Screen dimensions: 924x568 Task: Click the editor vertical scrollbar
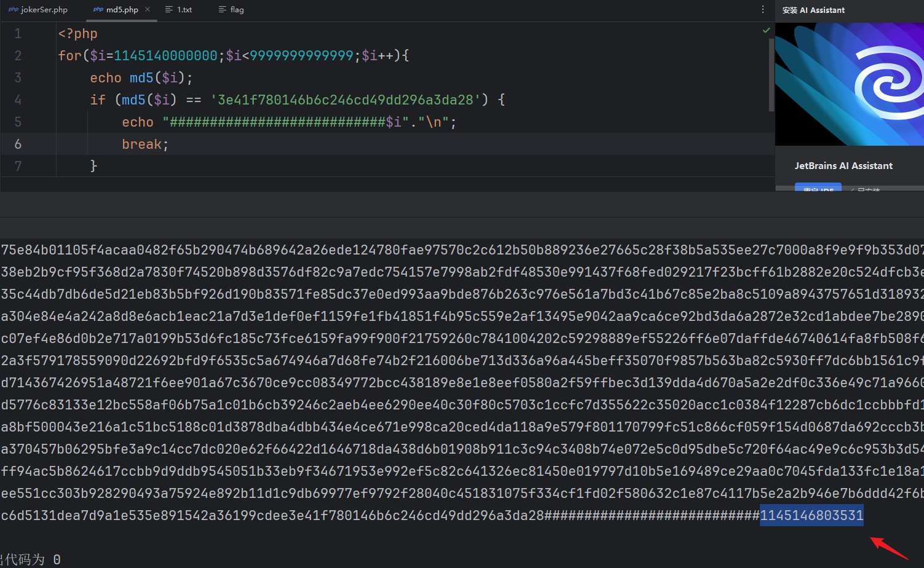[771, 74]
